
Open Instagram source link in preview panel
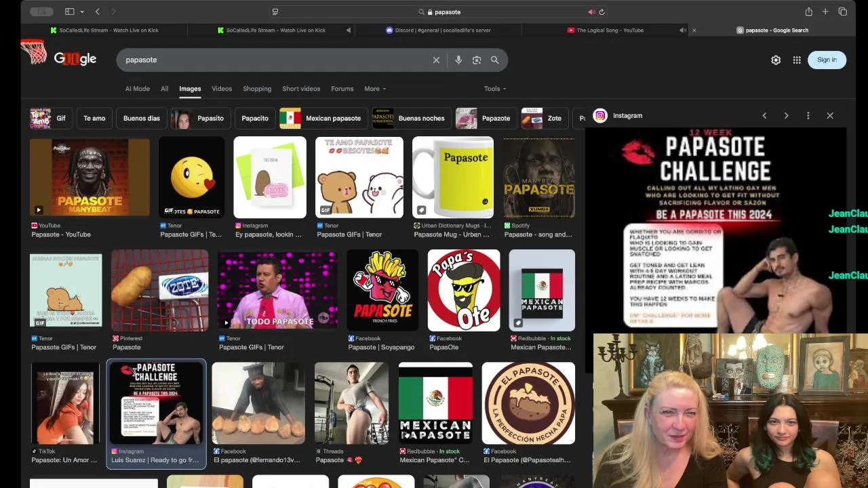[618, 116]
